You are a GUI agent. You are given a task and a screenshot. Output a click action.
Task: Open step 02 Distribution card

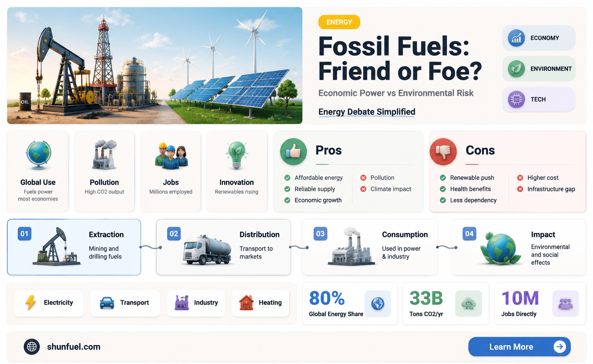223,247
